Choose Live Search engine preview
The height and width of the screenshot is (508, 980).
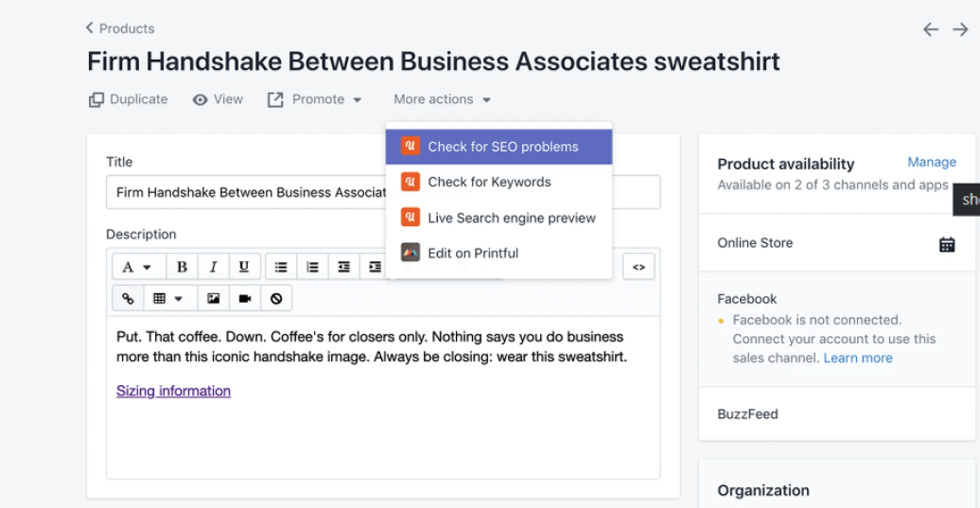(499, 218)
